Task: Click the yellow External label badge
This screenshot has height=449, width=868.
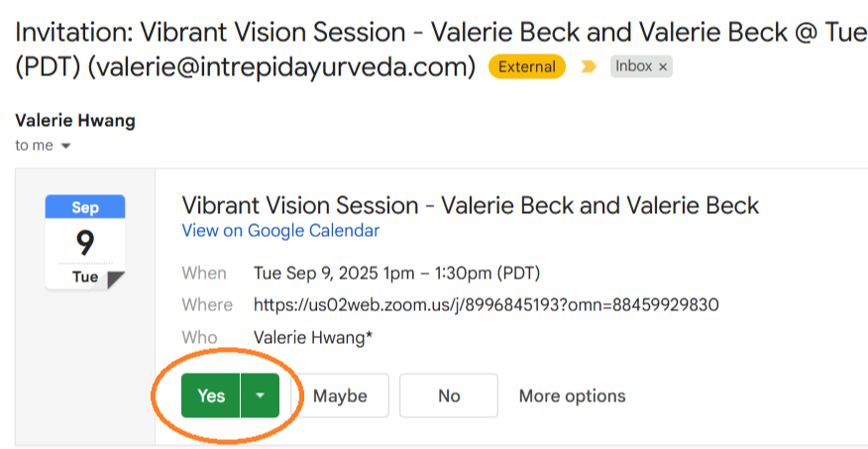Action: [x=527, y=67]
